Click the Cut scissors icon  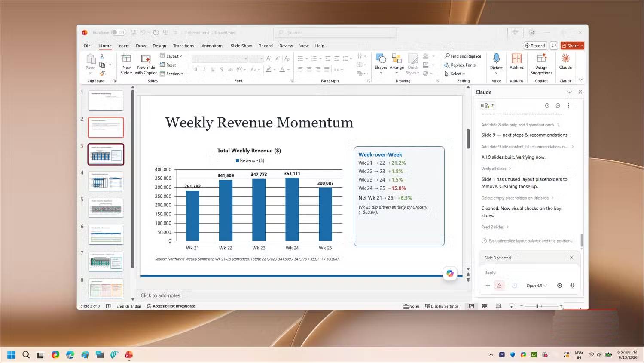point(102,56)
